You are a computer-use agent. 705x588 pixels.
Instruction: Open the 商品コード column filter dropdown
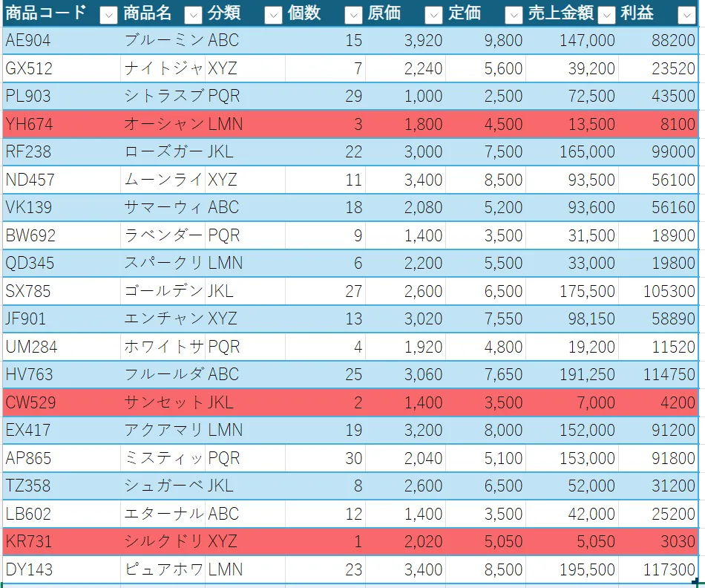point(108,14)
